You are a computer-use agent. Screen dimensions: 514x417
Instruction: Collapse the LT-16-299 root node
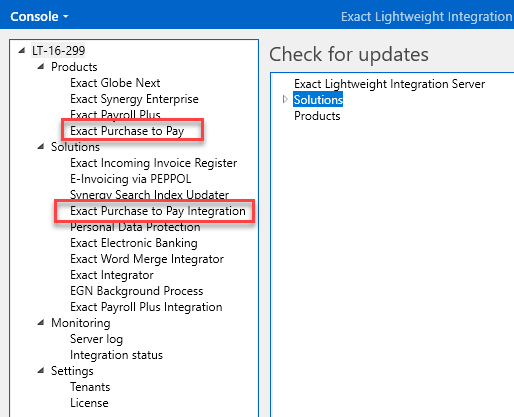pos(22,51)
